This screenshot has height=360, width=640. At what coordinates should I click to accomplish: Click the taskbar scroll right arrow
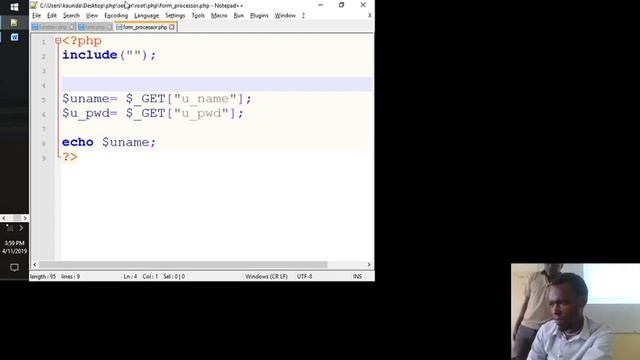pyautogui.click(x=25, y=218)
